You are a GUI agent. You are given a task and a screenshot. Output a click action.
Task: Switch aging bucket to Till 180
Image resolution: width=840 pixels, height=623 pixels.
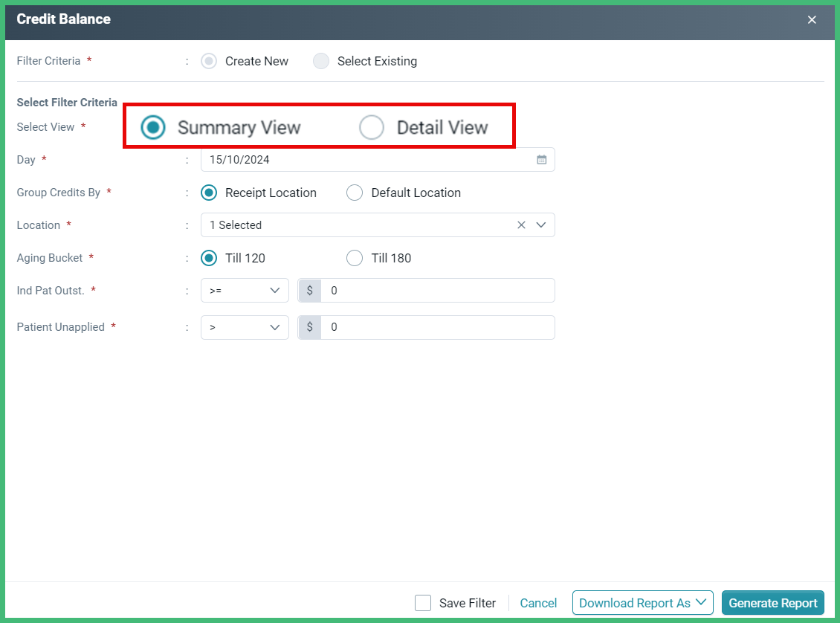(355, 257)
